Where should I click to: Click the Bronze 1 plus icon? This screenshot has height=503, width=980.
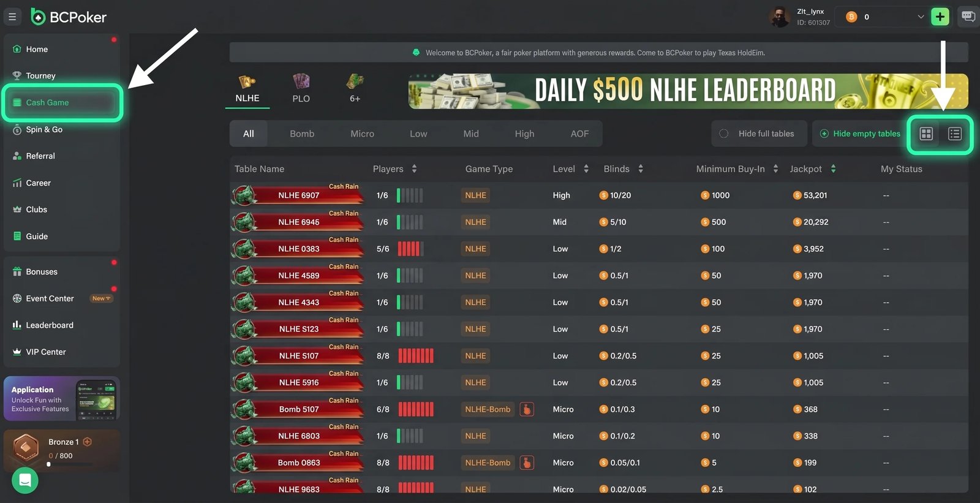87,442
